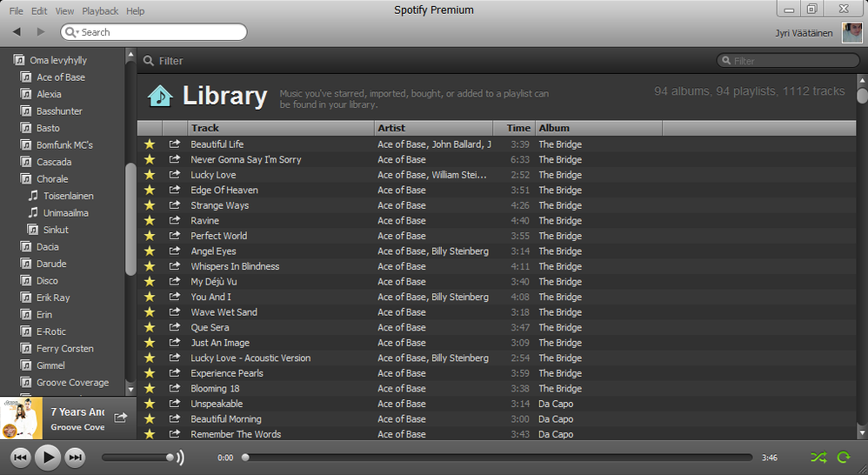Click the rounded Filter field at right

(x=788, y=60)
